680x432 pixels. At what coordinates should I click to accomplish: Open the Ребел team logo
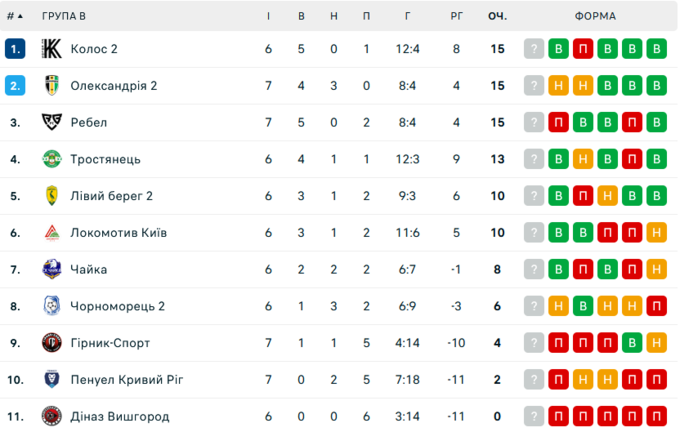pos(52,122)
